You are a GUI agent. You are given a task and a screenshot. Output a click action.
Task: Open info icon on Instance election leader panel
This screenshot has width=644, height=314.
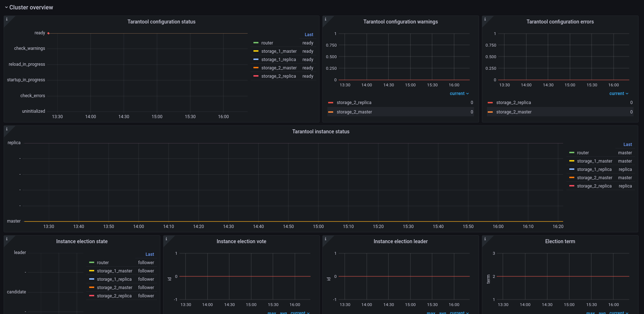tap(326, 239)
